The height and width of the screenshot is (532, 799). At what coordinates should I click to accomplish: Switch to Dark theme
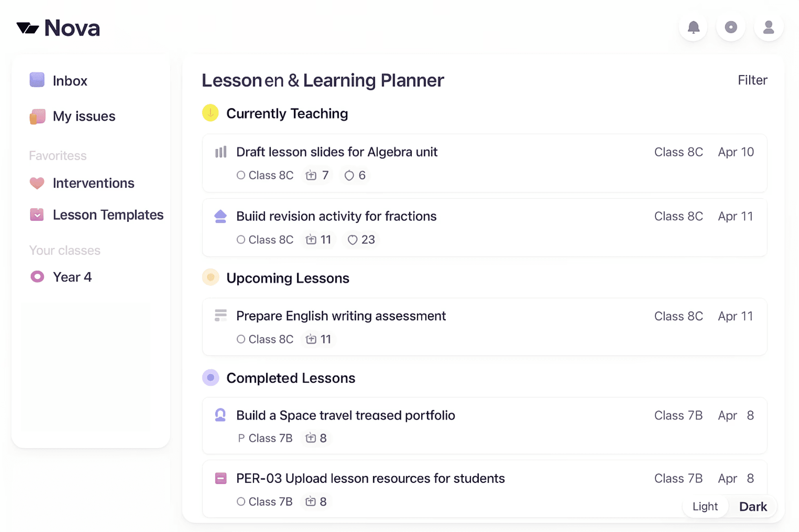[x=753, y=506]
